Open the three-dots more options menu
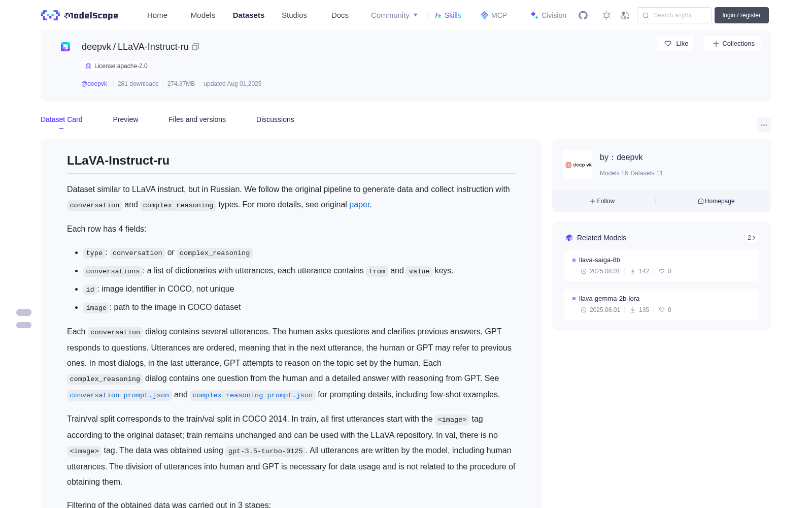 pyautogui.click(x=764, y=124)
